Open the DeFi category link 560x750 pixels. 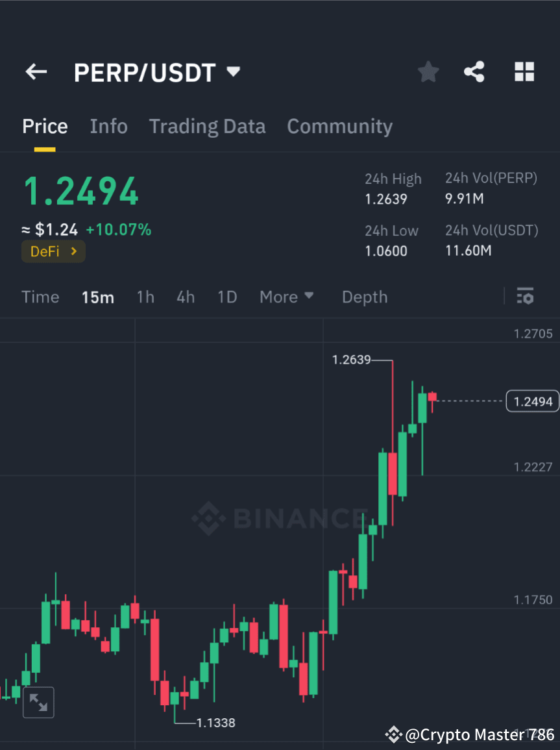coord(53,251)
